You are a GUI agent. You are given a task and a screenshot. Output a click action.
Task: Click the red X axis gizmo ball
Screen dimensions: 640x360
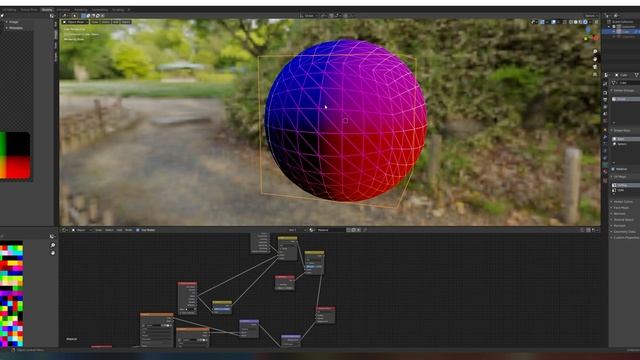point(595,38)
